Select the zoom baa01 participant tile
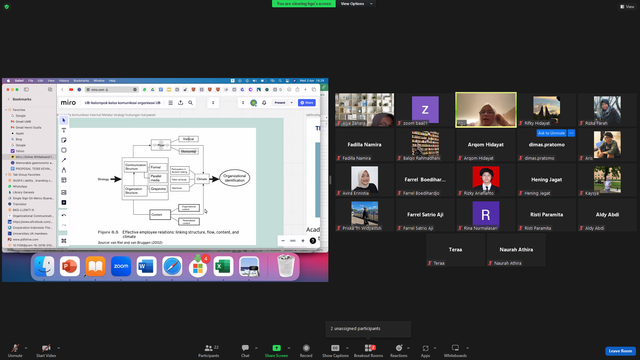Screen dimensions: 640x360 pos(425,109)
